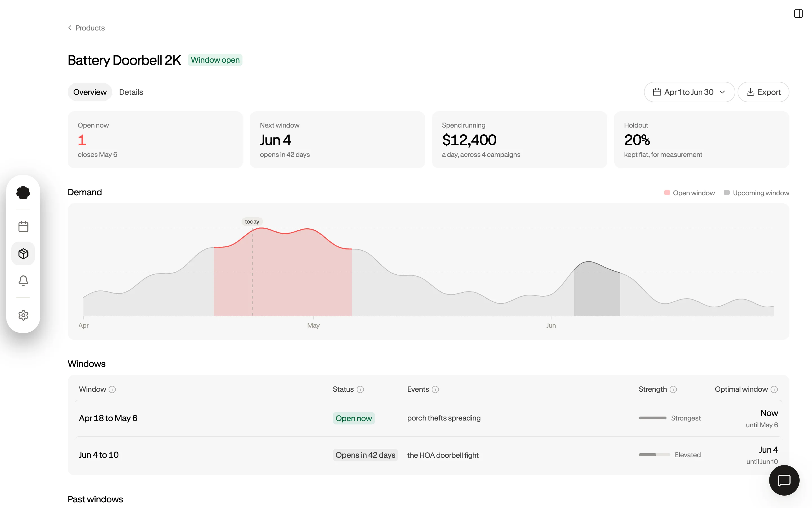The width and height of the screenshot is (812, 508).
Task: Click the Jun axis label on chart
Action: tap(551, 325)
